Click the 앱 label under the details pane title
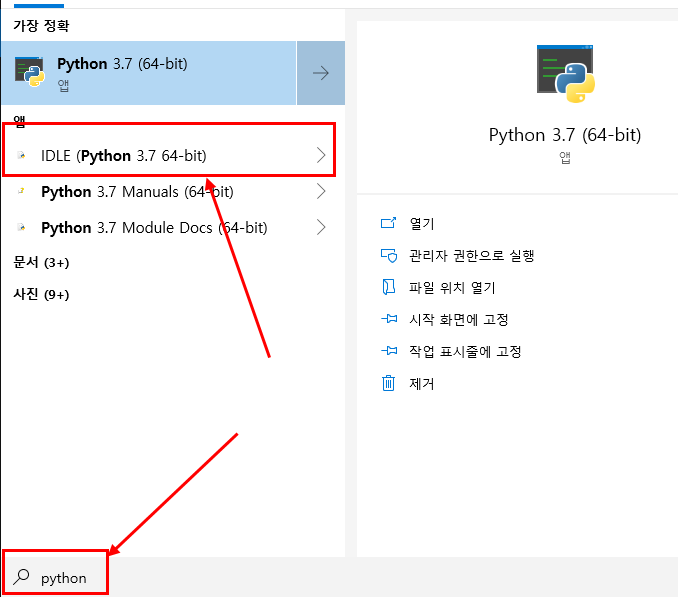This screenshot has height=597, width=678. pyautogui.click(x=565, y=158)
